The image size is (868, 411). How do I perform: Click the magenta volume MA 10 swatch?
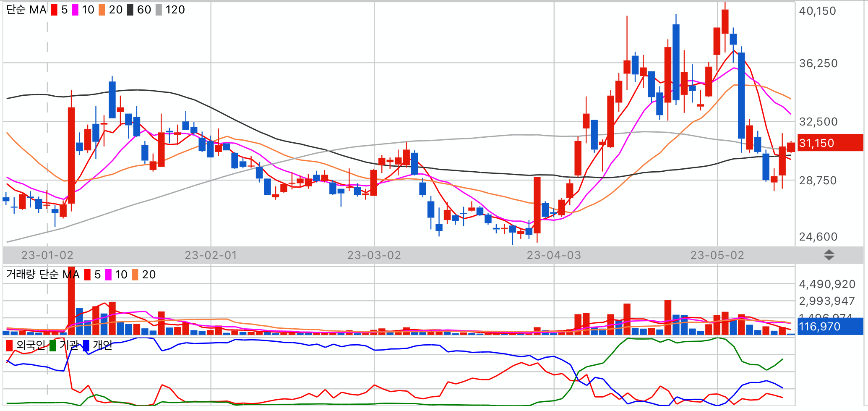point(108,275)
